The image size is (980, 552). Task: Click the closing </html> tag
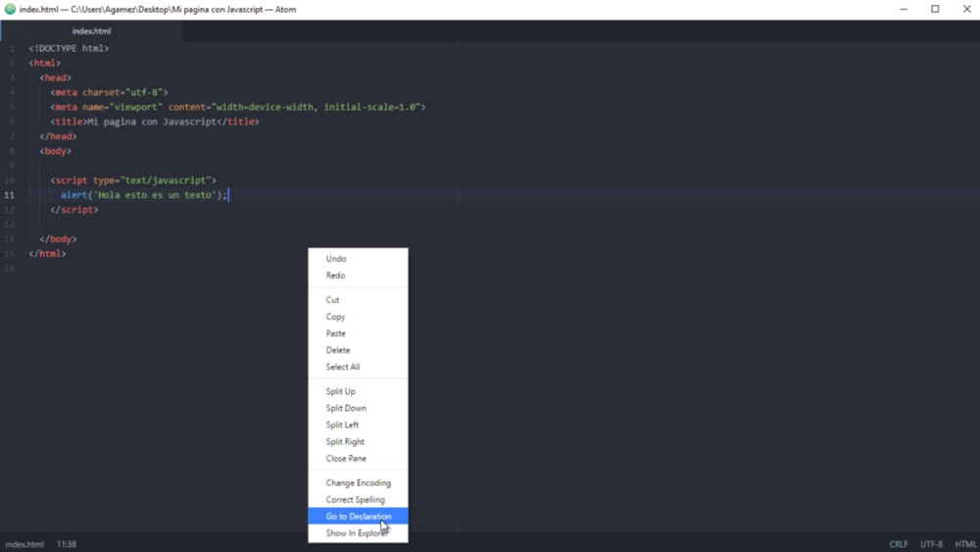click(47, 254)
